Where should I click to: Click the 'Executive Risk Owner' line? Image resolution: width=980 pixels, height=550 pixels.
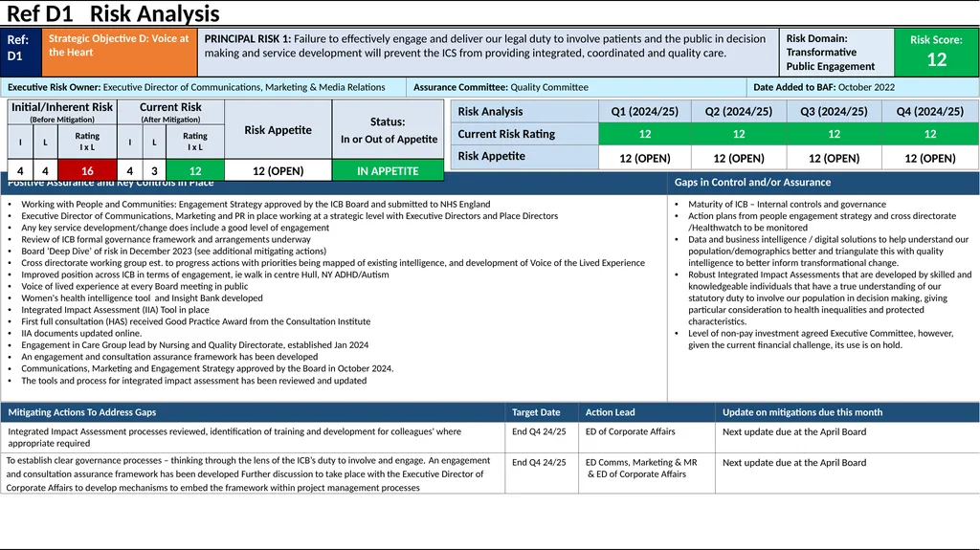(196, 87)
